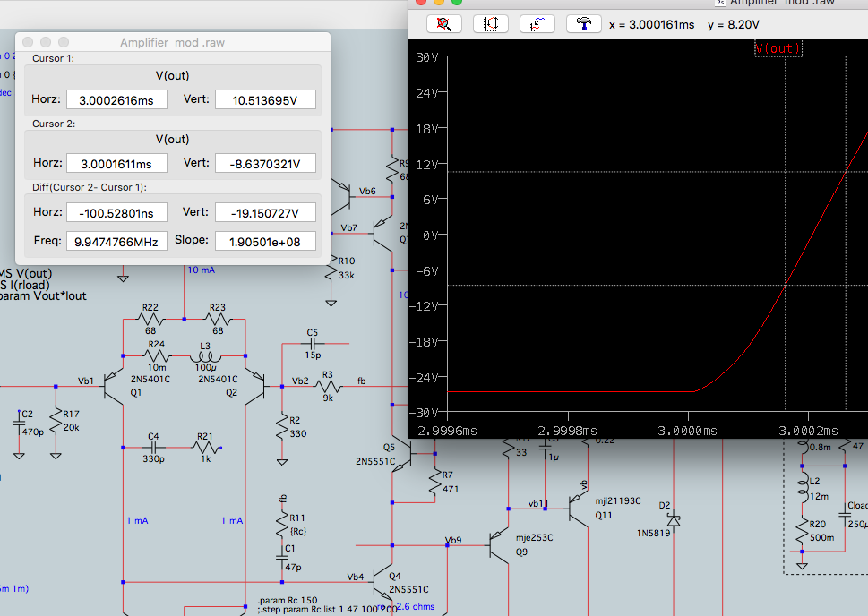Select capacitor C2 470p
The image size is (868, 616).
(19, 424)
